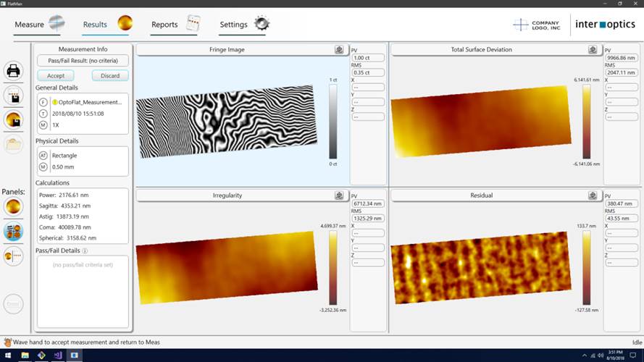Click the Pass/Fail Details info icon
Viewport: 644px width, 362px height.
pyautogui.click(x=85, y=251)
